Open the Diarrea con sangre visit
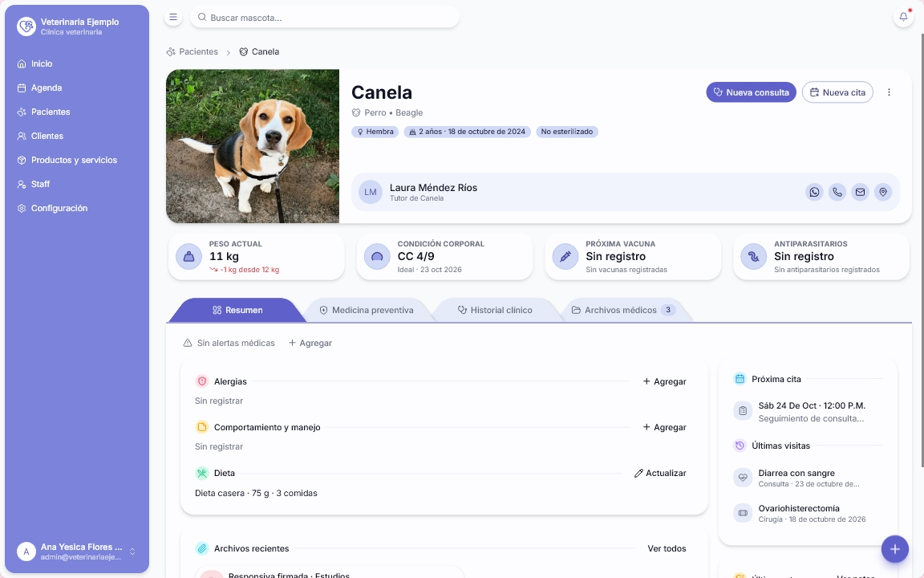The image size is (924, 578). (808, 478)
